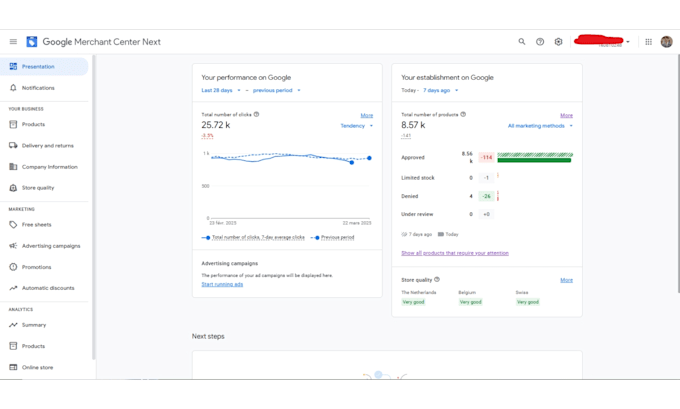680x409 pixels.
Task: Expand the previous period dropdown
Action: 277,90
